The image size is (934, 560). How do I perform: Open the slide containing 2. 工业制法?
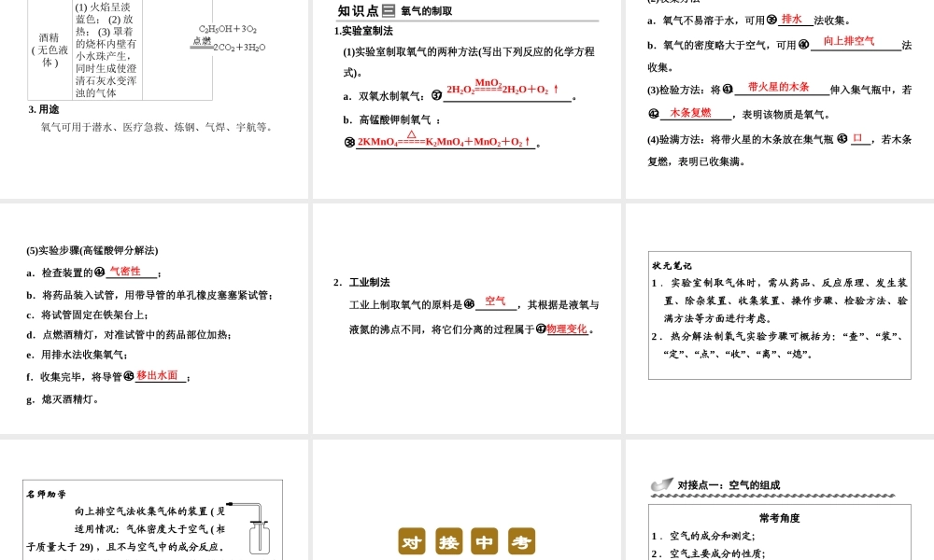tap(467, 319)
